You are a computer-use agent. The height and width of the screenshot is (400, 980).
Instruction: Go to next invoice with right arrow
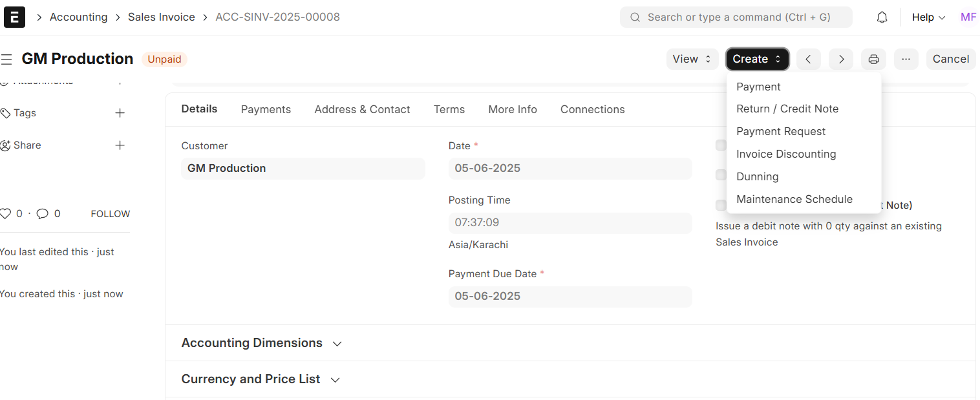841,59
